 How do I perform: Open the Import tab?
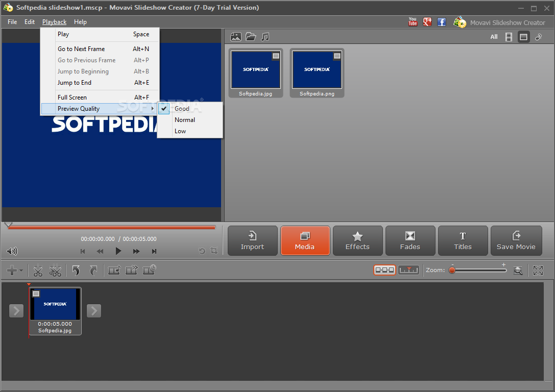[253, 241]
